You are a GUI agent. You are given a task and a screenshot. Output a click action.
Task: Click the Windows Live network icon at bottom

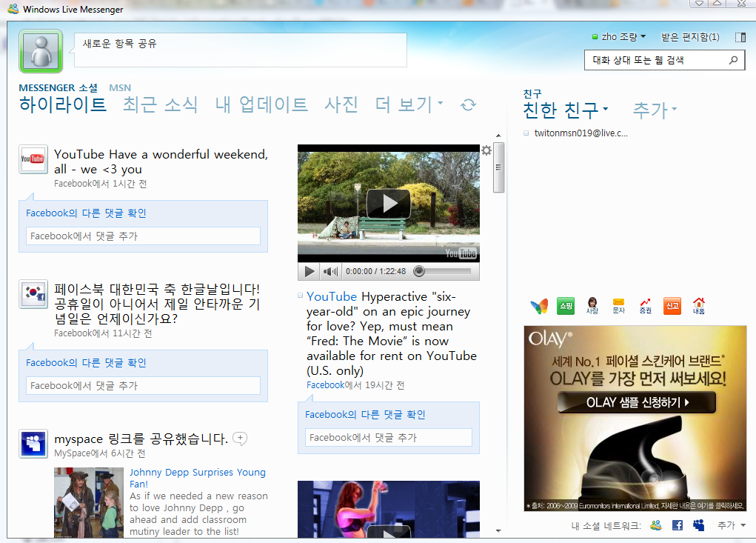tap(656, 525)
